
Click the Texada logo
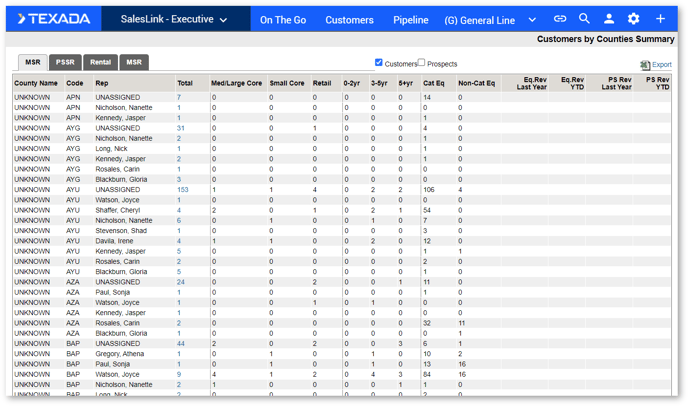(54, 19)
